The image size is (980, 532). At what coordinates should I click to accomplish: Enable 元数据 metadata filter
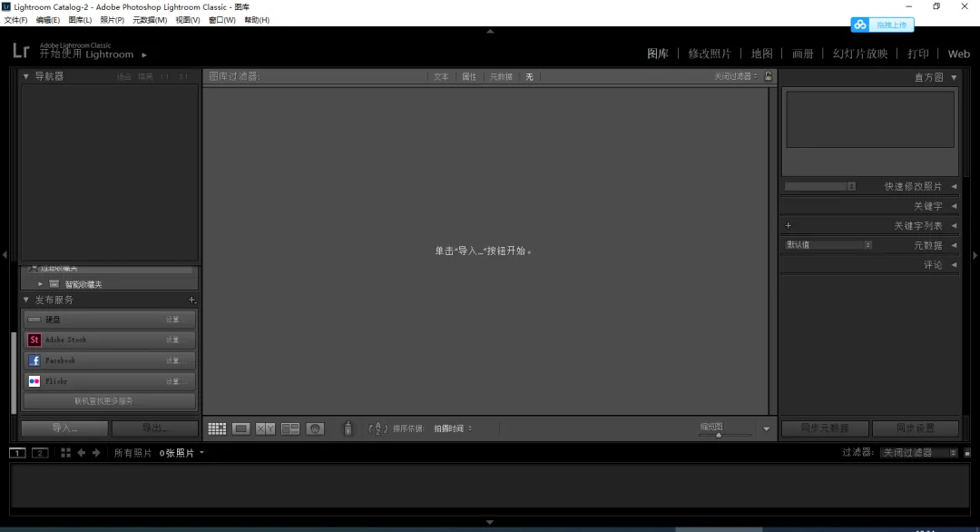pos(501,77)
